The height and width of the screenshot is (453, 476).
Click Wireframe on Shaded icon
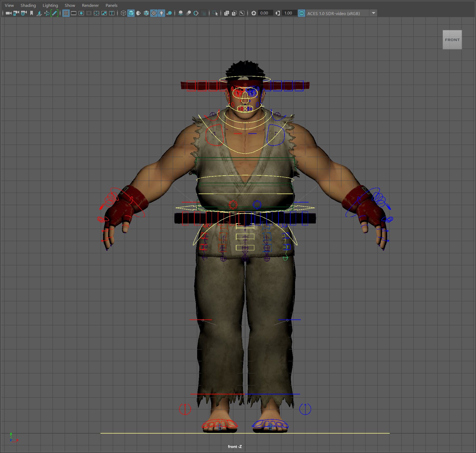tap(146, 13)
